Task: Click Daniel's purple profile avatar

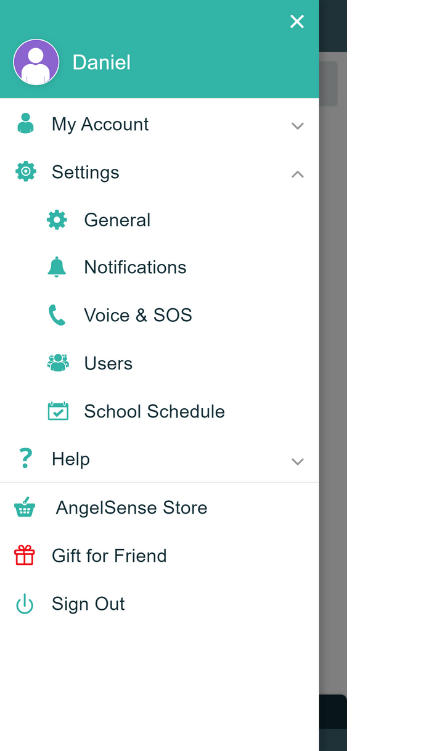Action: (x=36, y=62)
